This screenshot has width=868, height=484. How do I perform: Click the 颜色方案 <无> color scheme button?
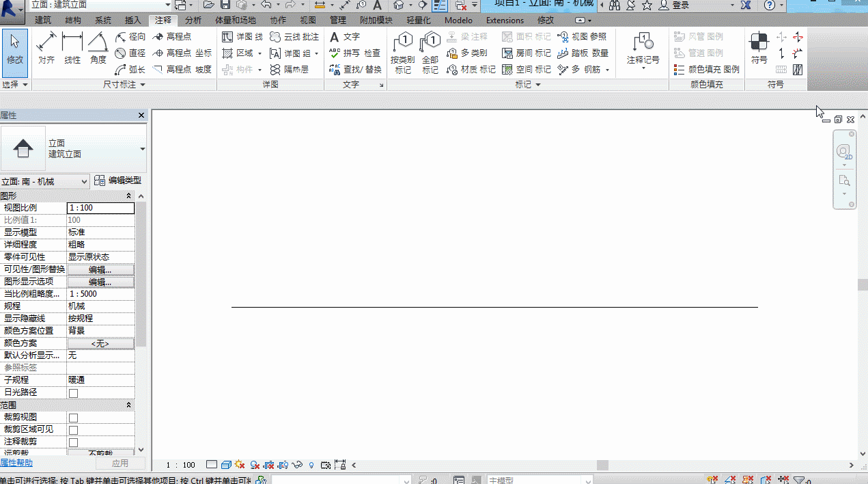pos(100,343)
